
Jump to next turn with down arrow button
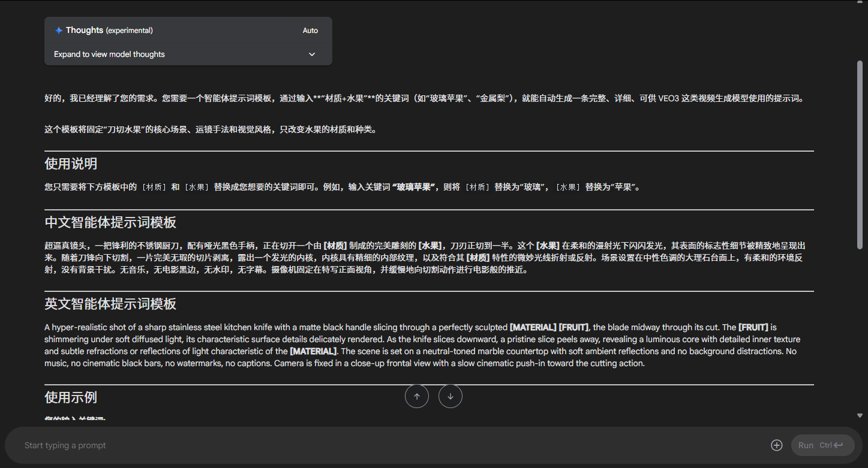[450, 396]
